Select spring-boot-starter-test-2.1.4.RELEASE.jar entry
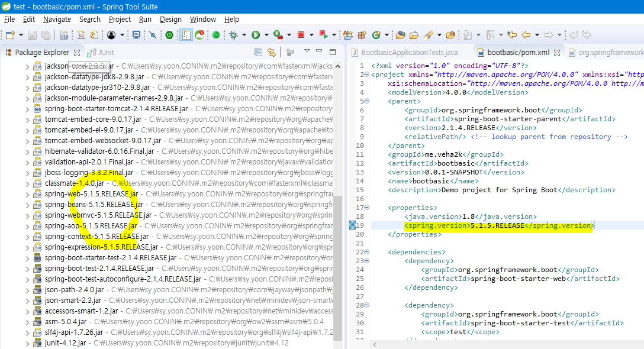Viewport: 644px width, 349px height. click(x=111, y=258)
